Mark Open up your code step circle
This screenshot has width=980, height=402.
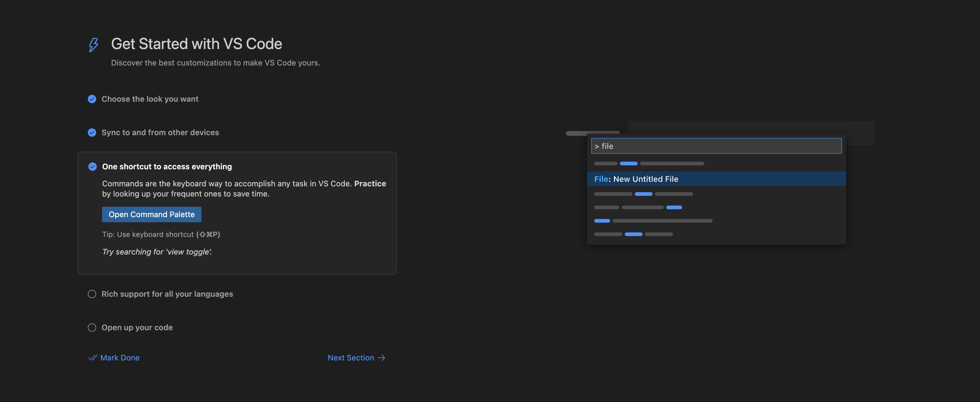pyautogui.click(x=92, y=328)
